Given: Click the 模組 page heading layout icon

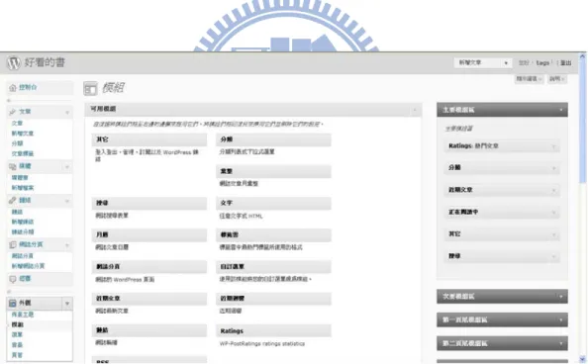Looking at the screenshot, I should (90, 88).
